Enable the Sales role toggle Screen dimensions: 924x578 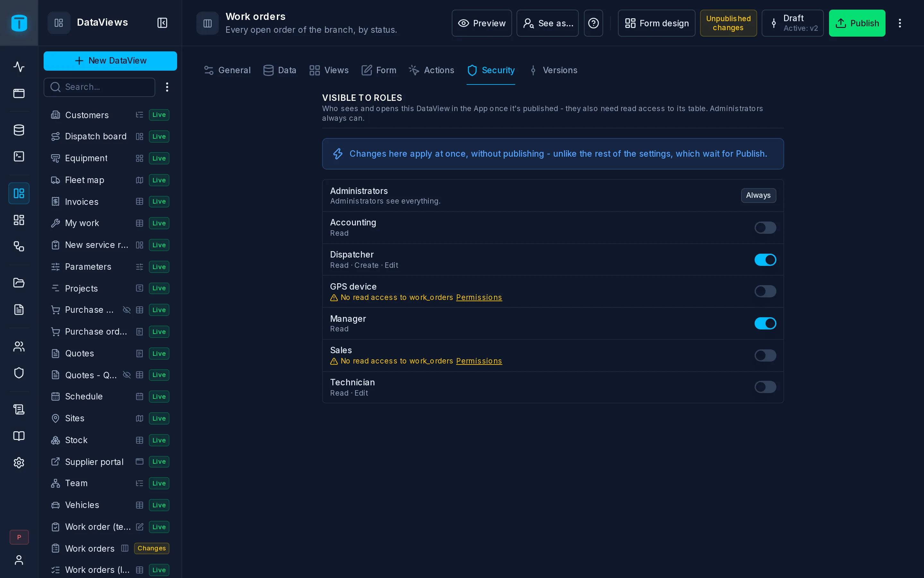coord(765,355)
